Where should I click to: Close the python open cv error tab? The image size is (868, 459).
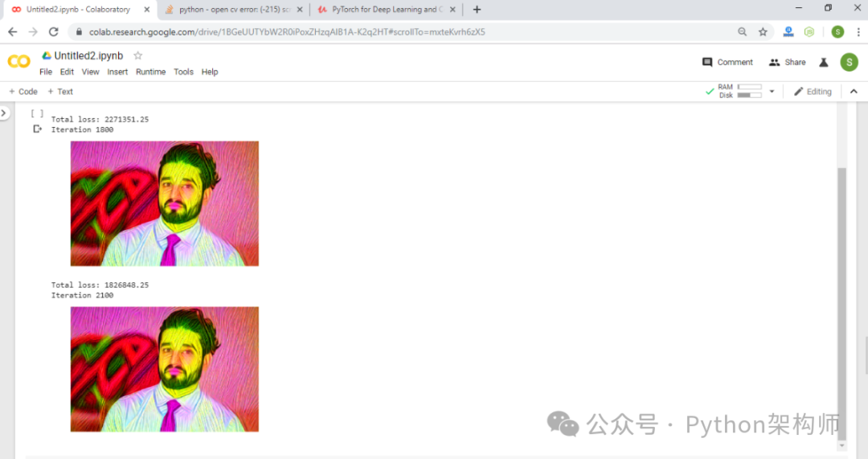(300, 10)
